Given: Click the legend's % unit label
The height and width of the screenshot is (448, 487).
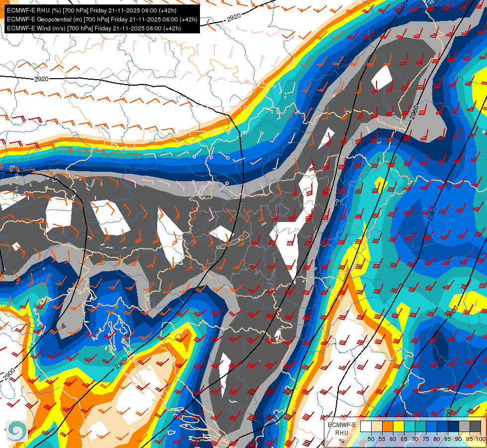Looking at the screenshot, I should tap(342, 441).
